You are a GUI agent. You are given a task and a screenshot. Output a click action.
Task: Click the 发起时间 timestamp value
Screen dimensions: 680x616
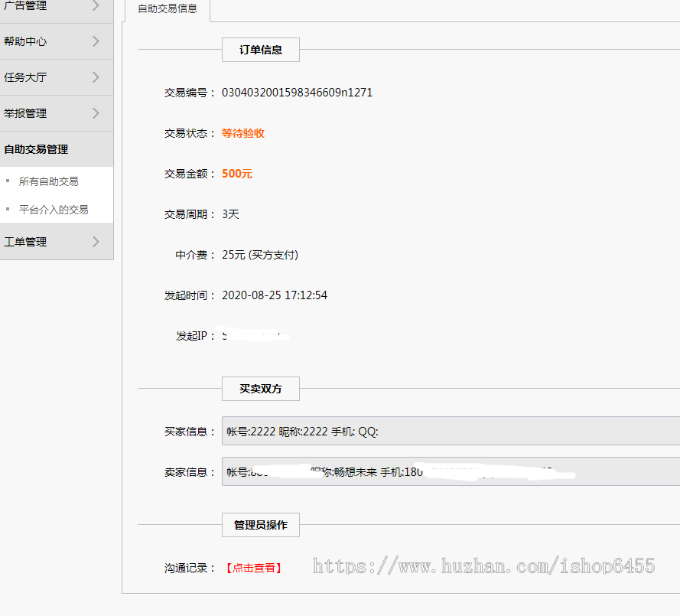tap(274, 295)
